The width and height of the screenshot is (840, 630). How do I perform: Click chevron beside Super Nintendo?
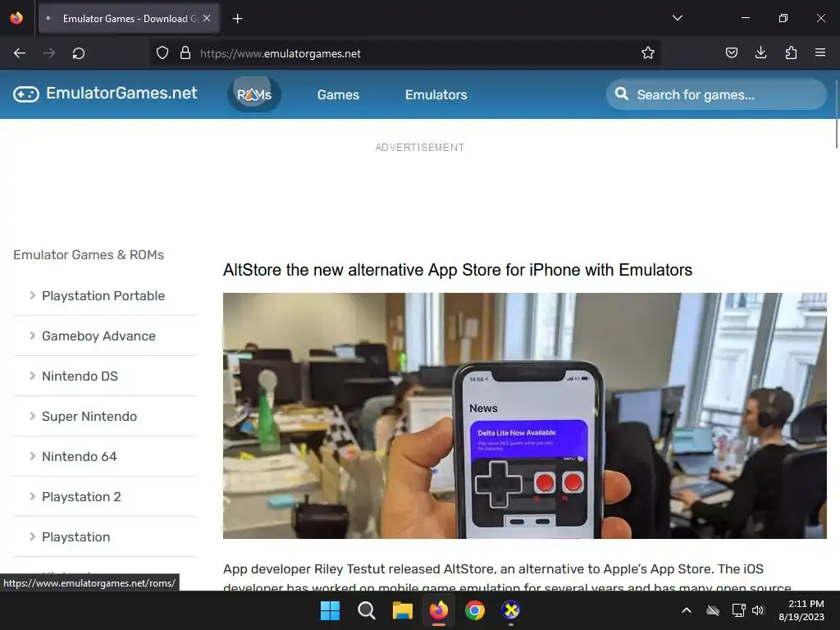coord(32,416)
